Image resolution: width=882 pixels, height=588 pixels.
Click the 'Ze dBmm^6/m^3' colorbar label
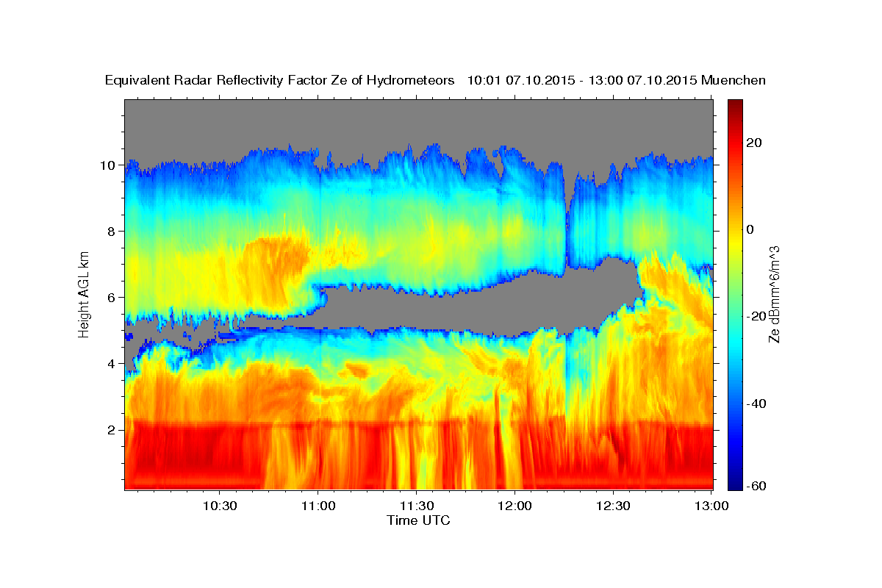coord(774,294)
